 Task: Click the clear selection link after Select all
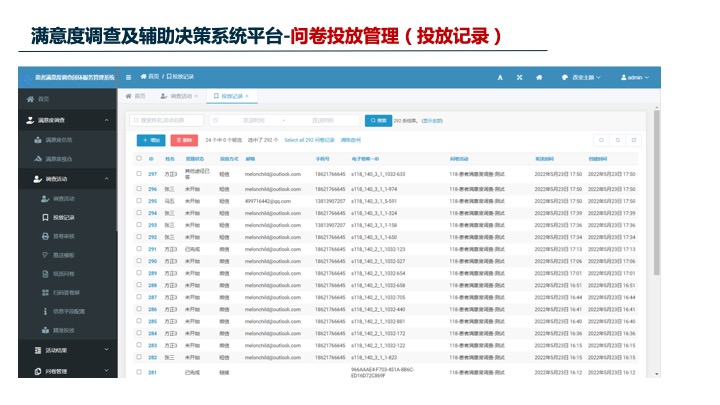click(x=350, y=140)
